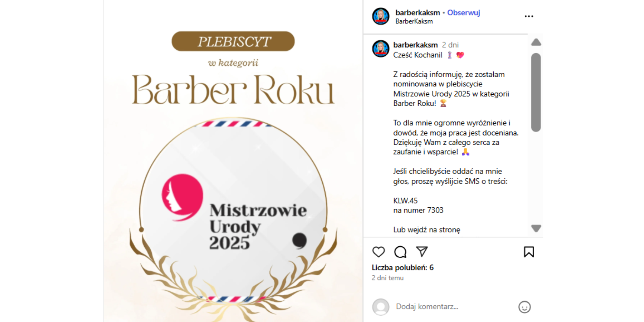Share post with the paper plane icon
This screenshot has height=322, width=644.
pyautogui.click(x=422, y=251)
